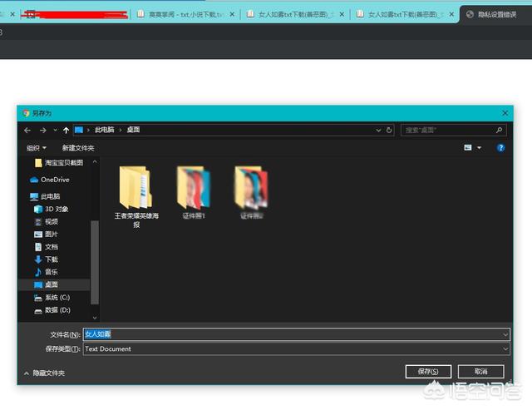Viewport: 532px width, 410px height.
Task: Open view options dropdown arrow
Action: (x=479, y=148)
